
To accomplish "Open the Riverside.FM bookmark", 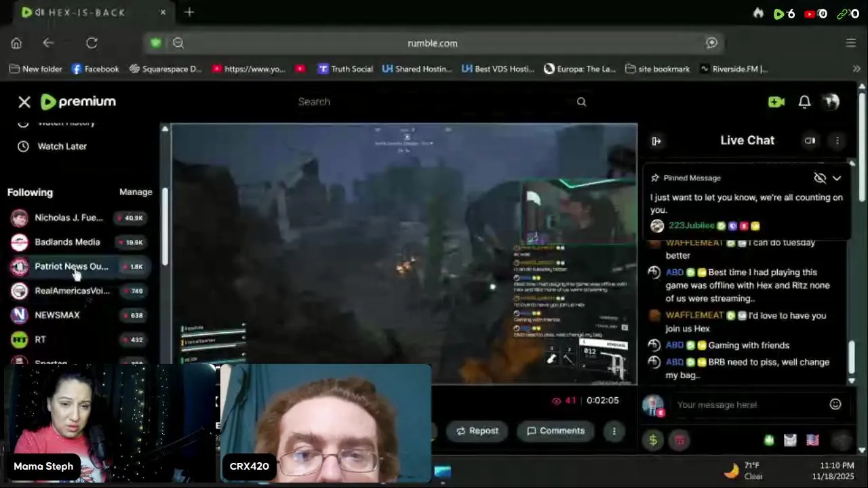I will pyautogui.click(x=734, y=68).
